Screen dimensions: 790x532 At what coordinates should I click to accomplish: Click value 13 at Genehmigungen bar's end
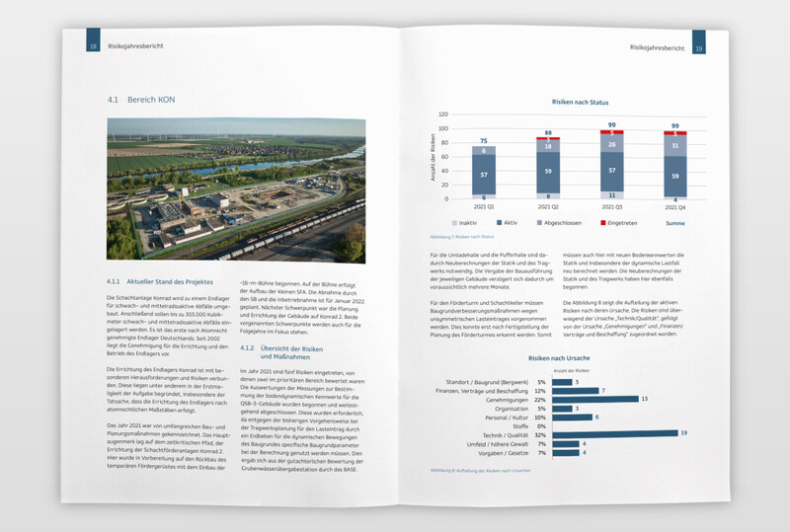tap(645, 399)
